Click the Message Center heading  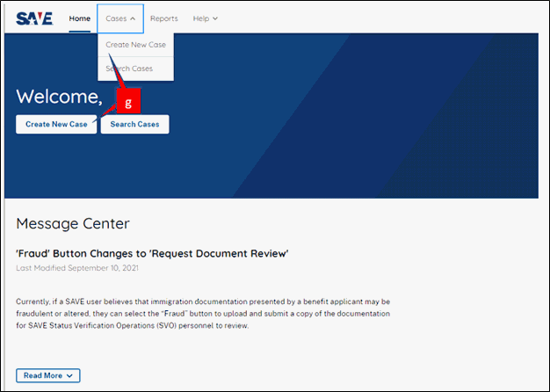(73, 223)
